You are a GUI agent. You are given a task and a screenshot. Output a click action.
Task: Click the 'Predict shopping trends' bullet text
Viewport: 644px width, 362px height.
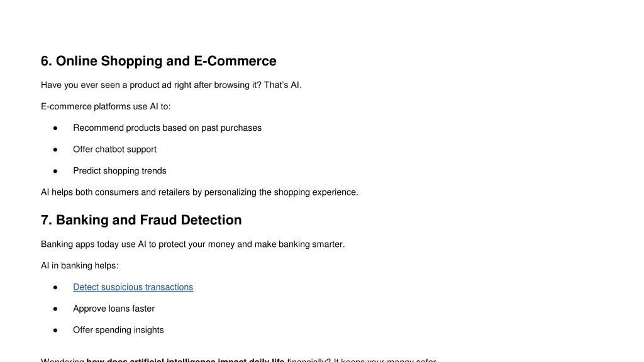119,171
